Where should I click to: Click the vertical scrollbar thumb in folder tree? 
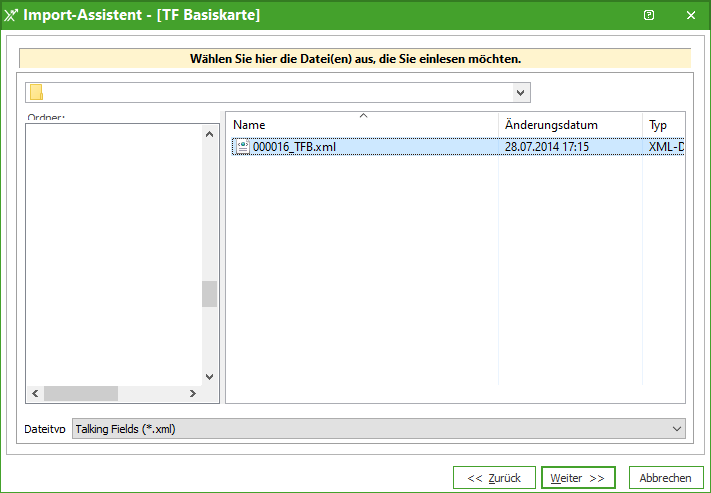pyautogui.click(x=209, y=293)
